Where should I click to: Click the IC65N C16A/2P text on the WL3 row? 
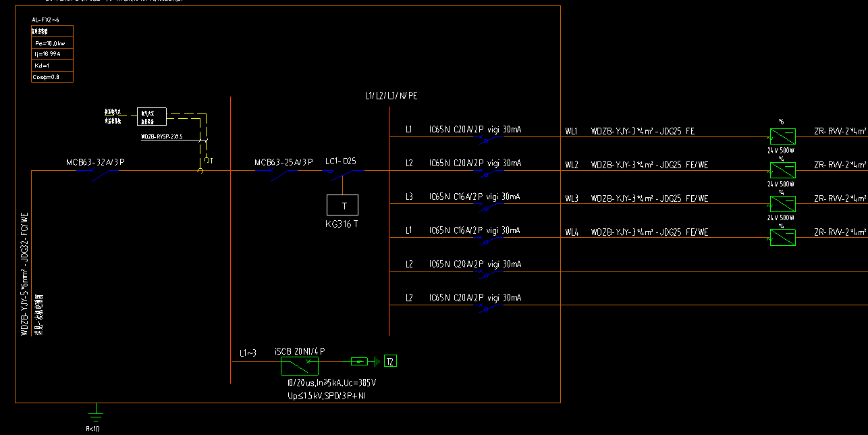coord(456,197)
